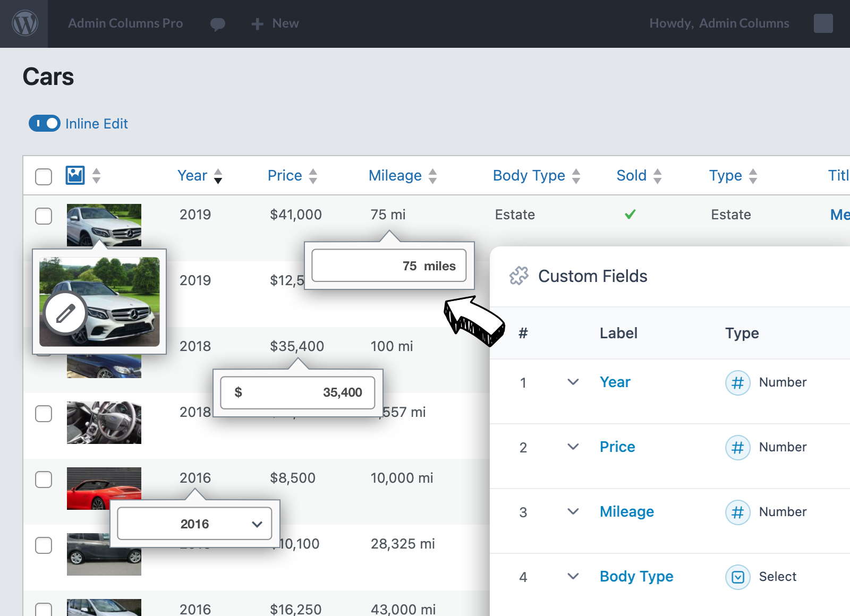Click the Number hash icon next to Year field
The width and height of the screenshot is (850, 616).
(x=737, y=382)
